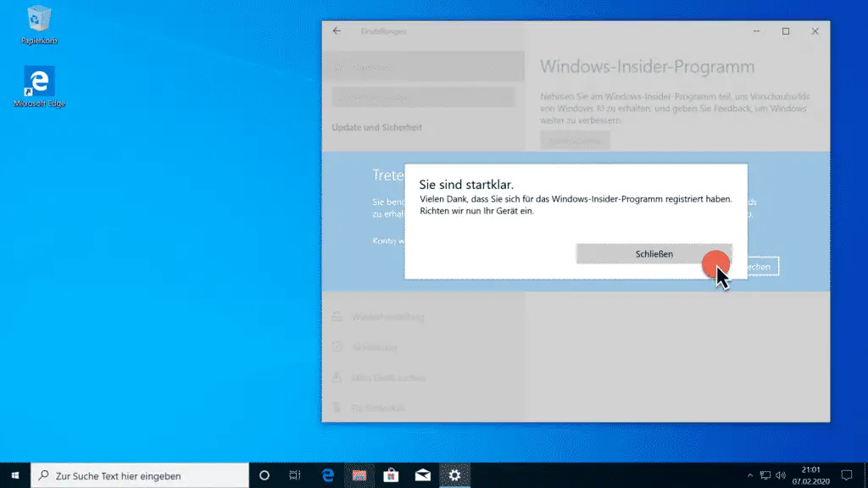Click the Settings gear on the taskbar
This screenshot has height=488, width=868.
point(454,475)
